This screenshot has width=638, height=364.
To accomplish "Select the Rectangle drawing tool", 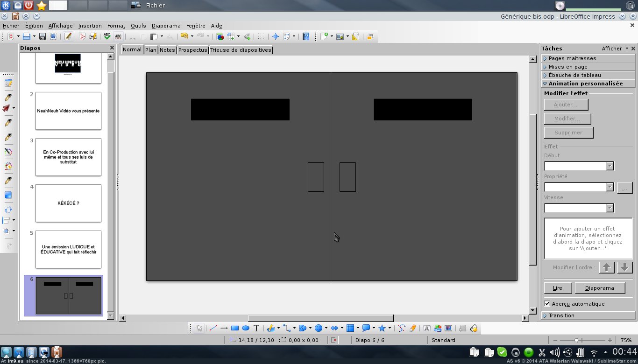I will pyautogui.click(x=235, y=328).
